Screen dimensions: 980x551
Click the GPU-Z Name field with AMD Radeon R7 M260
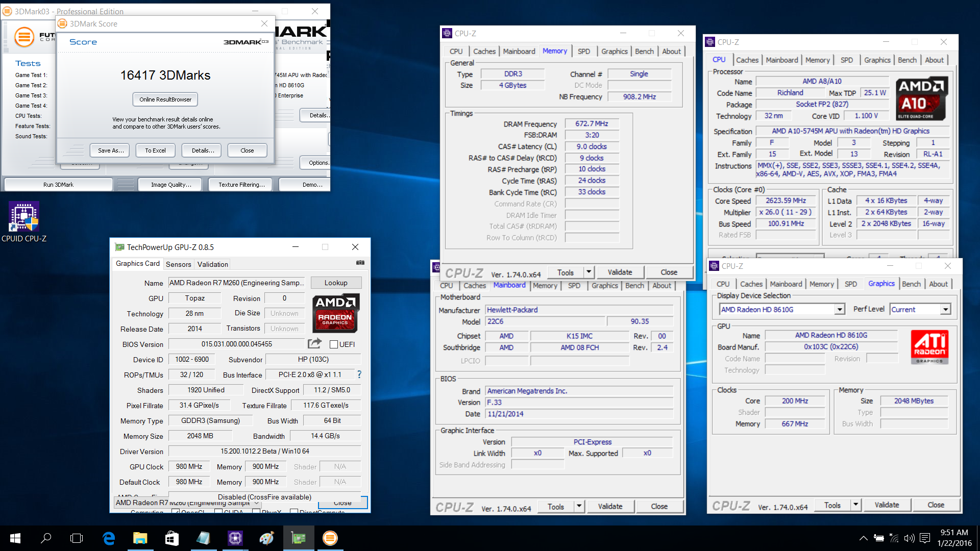coord(236,283)
